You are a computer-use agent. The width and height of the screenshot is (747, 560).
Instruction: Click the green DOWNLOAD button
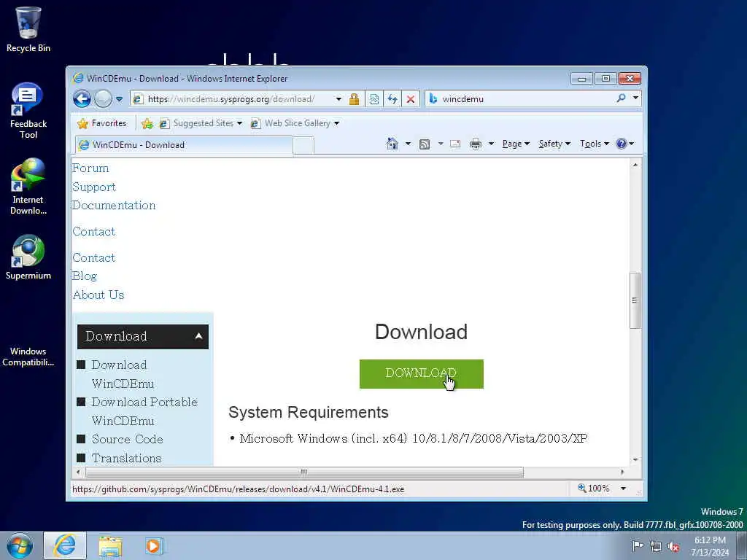click(x=421, y=374)
